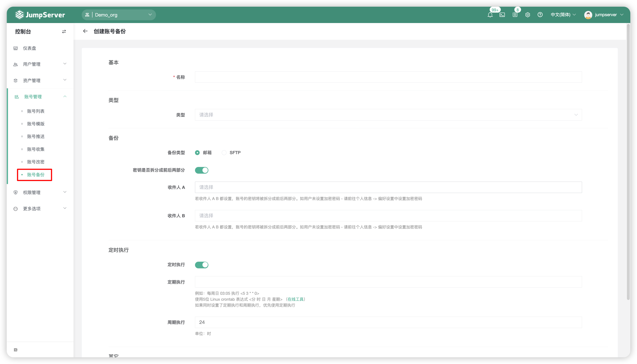Click the 定期执行 crontab input field

coord(388,282)
